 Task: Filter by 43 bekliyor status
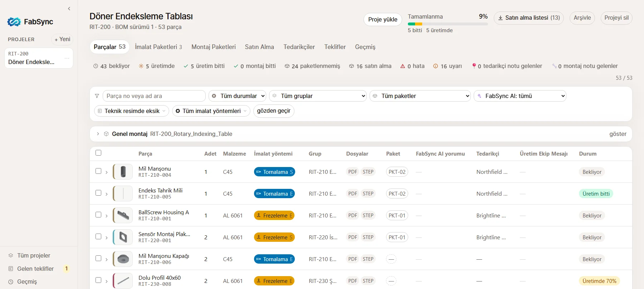coord(111,66)
